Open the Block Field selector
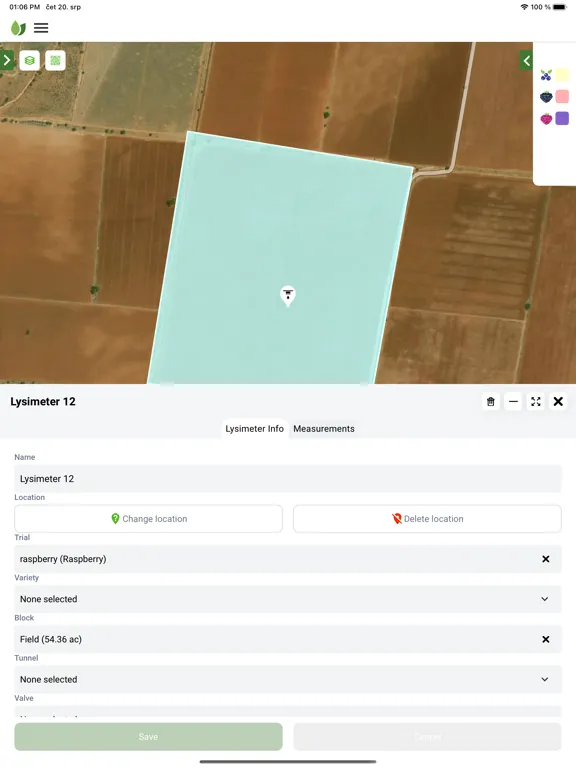576x768 pixels. tap(288, 639)
